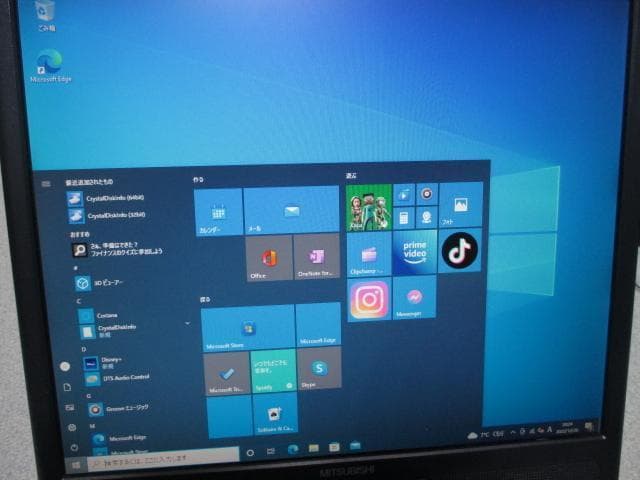The image size is (640, 480).
Task: Open the Office tile
Action: 269,258
